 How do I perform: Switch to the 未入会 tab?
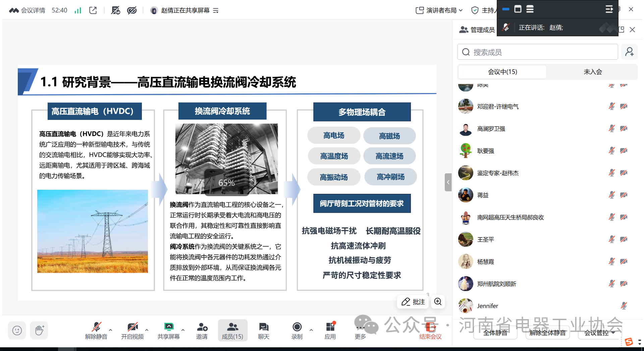(x=593, y=72)
